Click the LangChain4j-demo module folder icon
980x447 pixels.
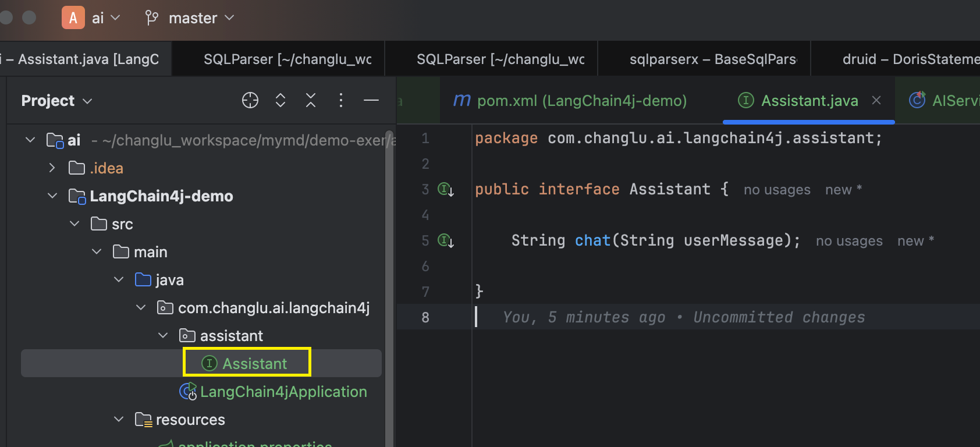pos(77,196)
